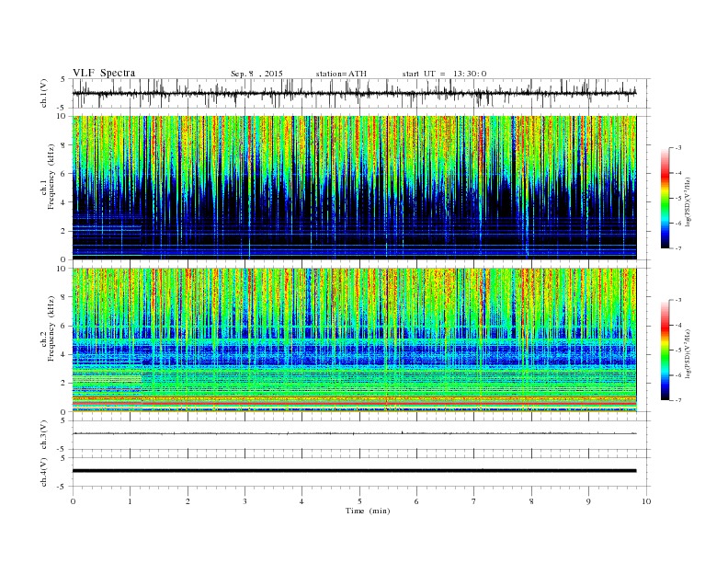
Task: Click the "-7" tick on the upper color bar
Action: tap(678, 248)
